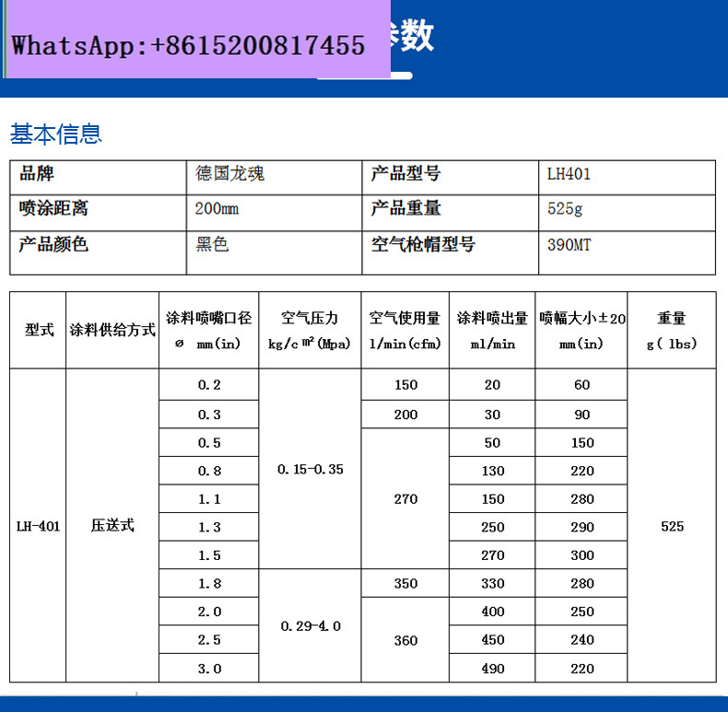Click nozzle diameter cell 1.1
Screen dimensions: 728x712
coord(209,499)
